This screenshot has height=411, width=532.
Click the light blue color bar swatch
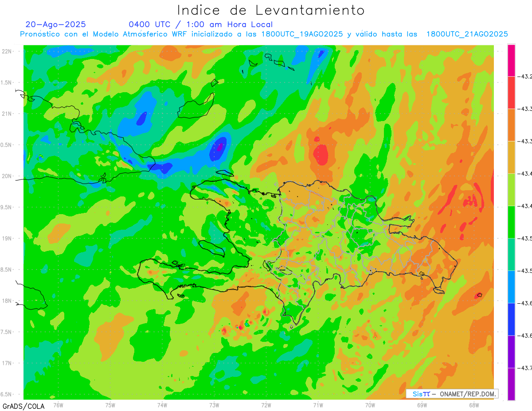(511, 287)
